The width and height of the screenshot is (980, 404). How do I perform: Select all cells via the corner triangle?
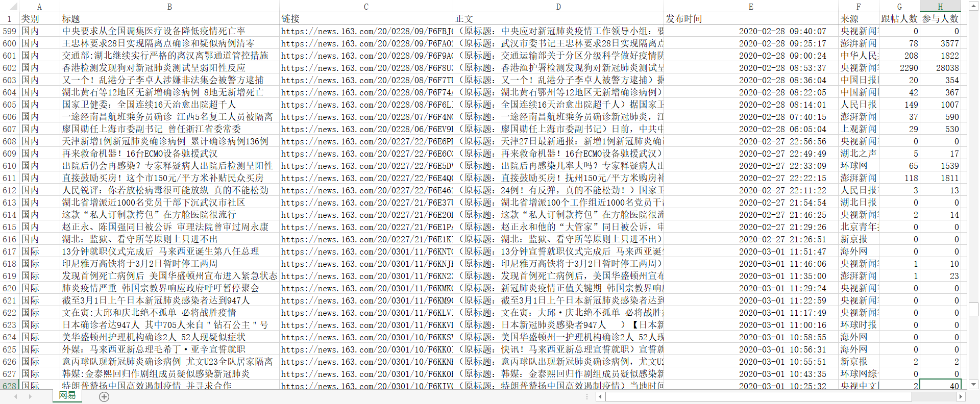[10, 6]
